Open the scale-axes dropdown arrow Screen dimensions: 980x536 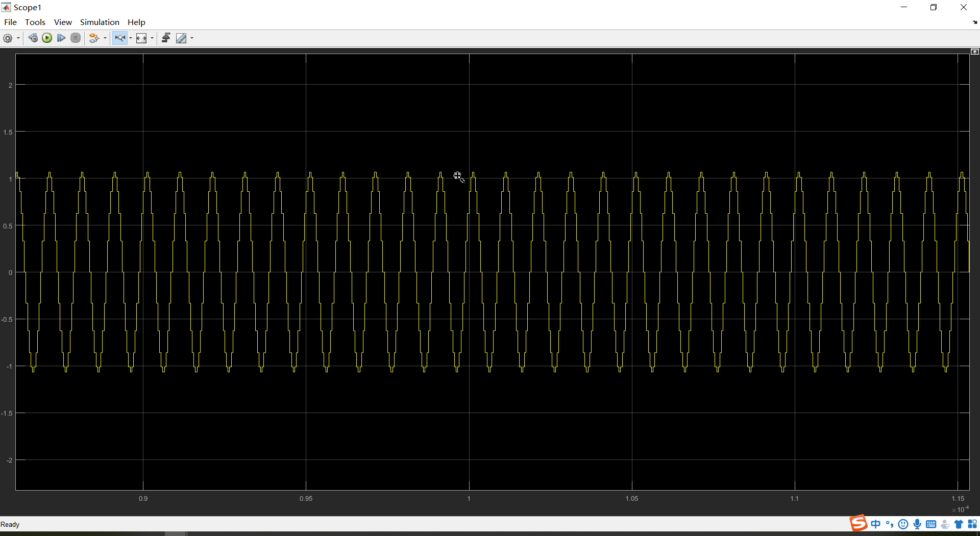pyautogui.click(x=152, y=38)
